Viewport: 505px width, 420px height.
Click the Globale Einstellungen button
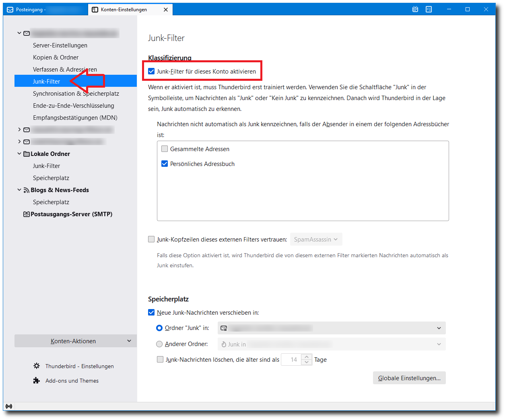coord(409,378)
